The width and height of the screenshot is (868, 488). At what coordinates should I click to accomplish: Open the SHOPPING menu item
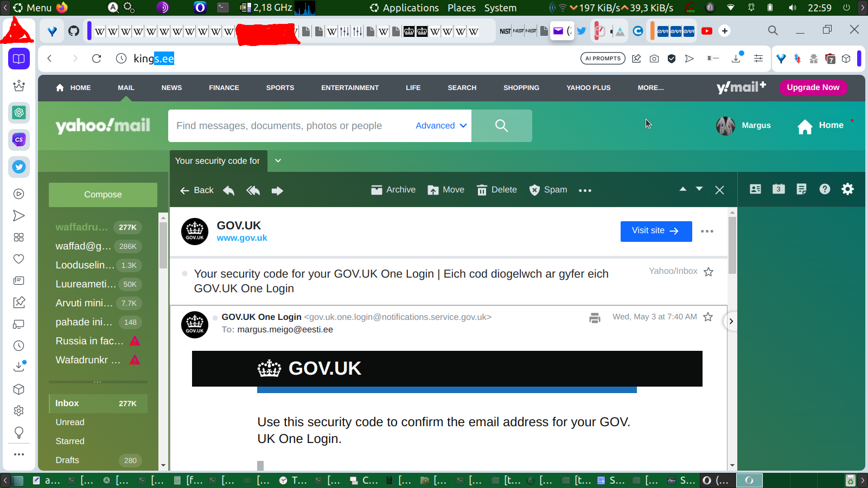[x=521, y=88]
